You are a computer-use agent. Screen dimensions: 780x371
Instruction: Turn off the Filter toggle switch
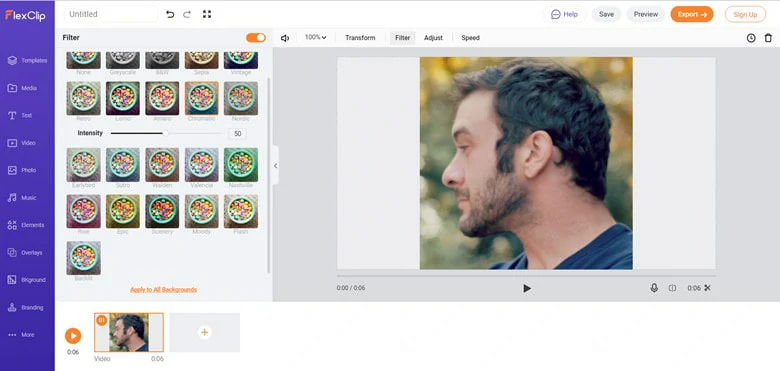pyautogui.click(x=256, y=38)
